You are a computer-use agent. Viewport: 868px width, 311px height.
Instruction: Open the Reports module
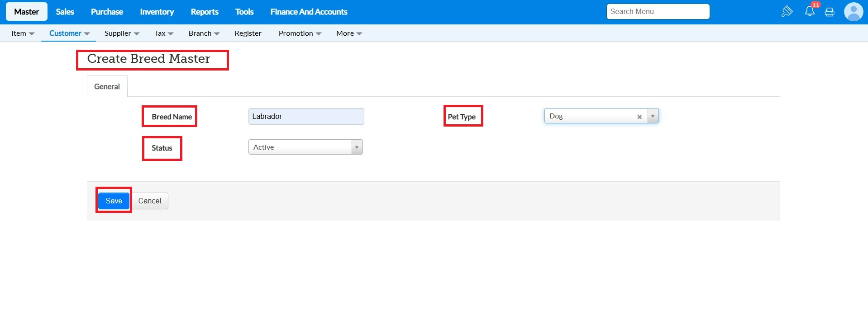[x=205, y=12]
